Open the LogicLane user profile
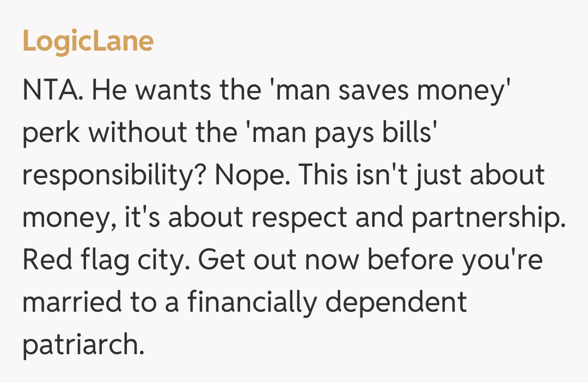 (88, 42)
